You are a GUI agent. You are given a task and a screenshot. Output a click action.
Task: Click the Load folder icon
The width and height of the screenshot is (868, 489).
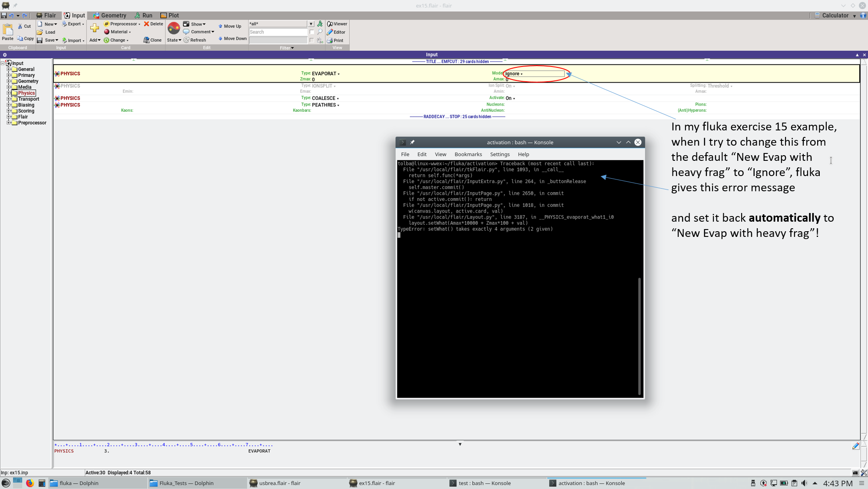40,32
